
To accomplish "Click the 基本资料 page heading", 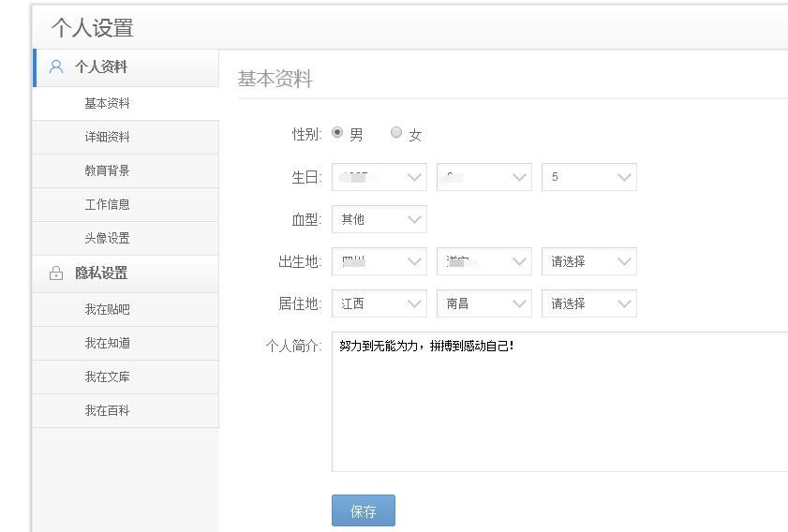I will [275, 79].
